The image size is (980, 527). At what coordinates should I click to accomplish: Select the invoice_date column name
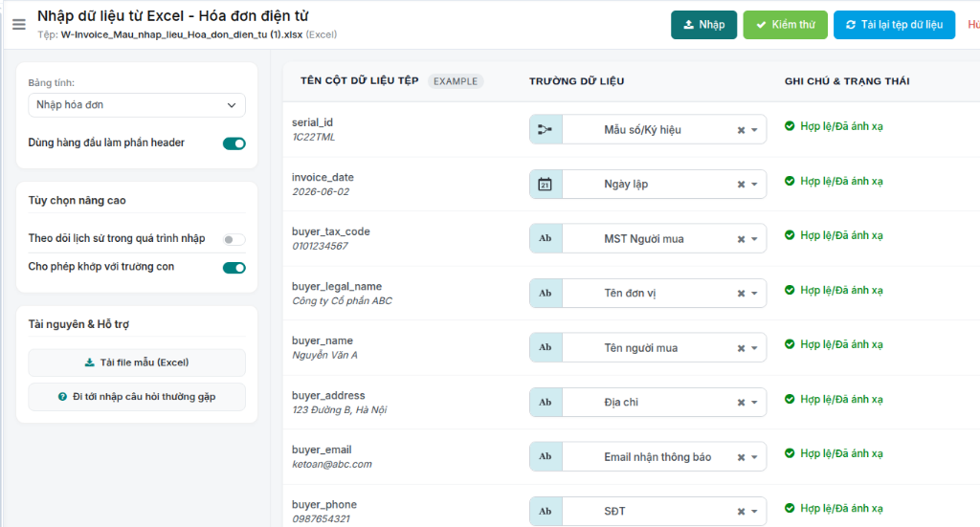[323, 177]
